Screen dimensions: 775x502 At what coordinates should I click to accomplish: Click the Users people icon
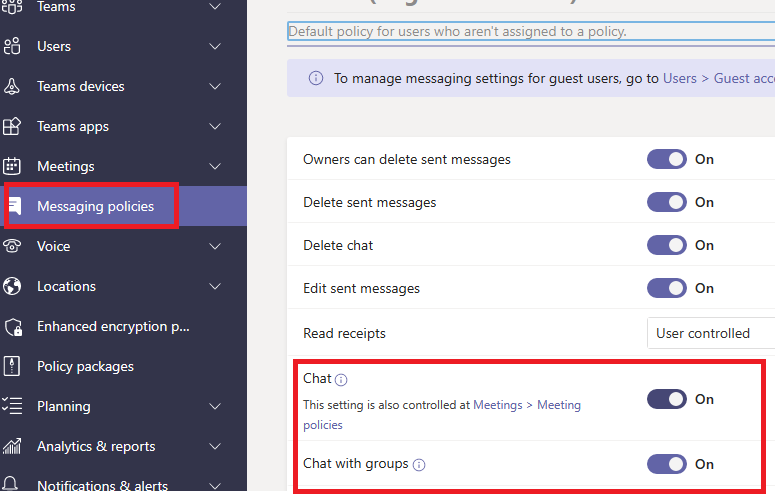pyautogui.click(x=12, y=46)
